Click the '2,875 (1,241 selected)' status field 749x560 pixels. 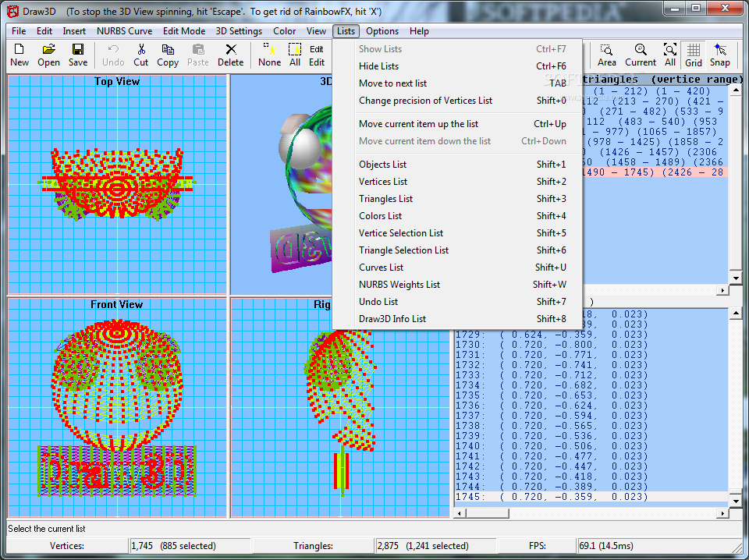pos(435,546)
